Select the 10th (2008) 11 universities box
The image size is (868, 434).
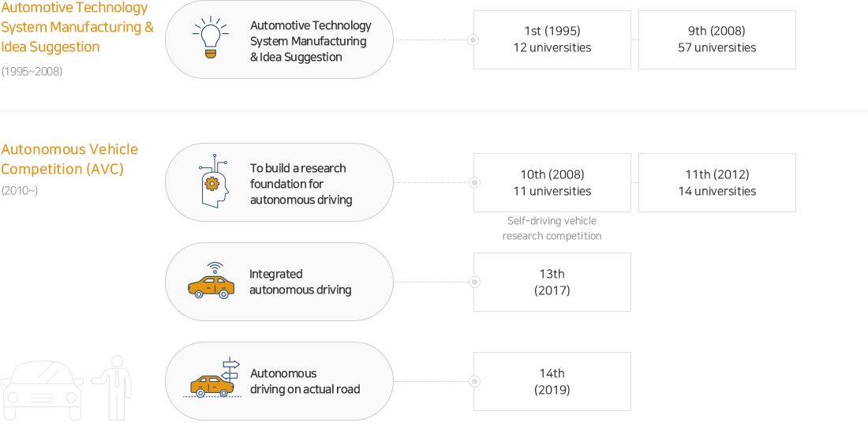click(552, 183)
